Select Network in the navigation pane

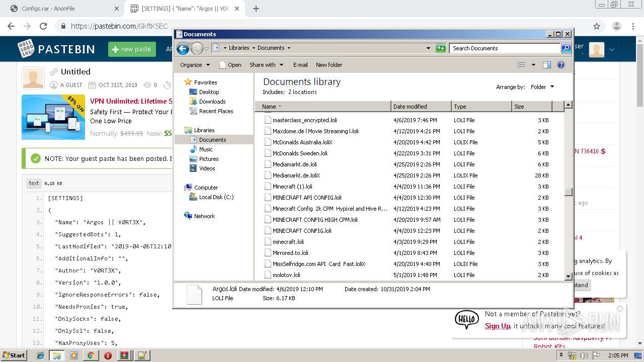point(204,216)
